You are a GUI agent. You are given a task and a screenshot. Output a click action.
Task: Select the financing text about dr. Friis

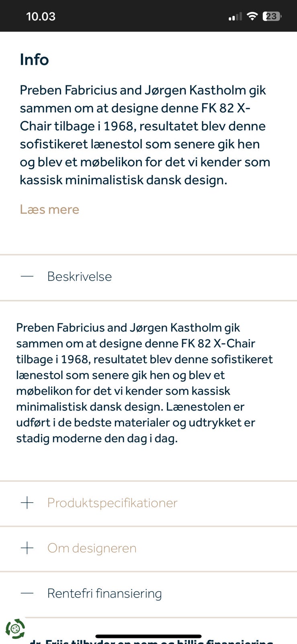coord(149,640)
